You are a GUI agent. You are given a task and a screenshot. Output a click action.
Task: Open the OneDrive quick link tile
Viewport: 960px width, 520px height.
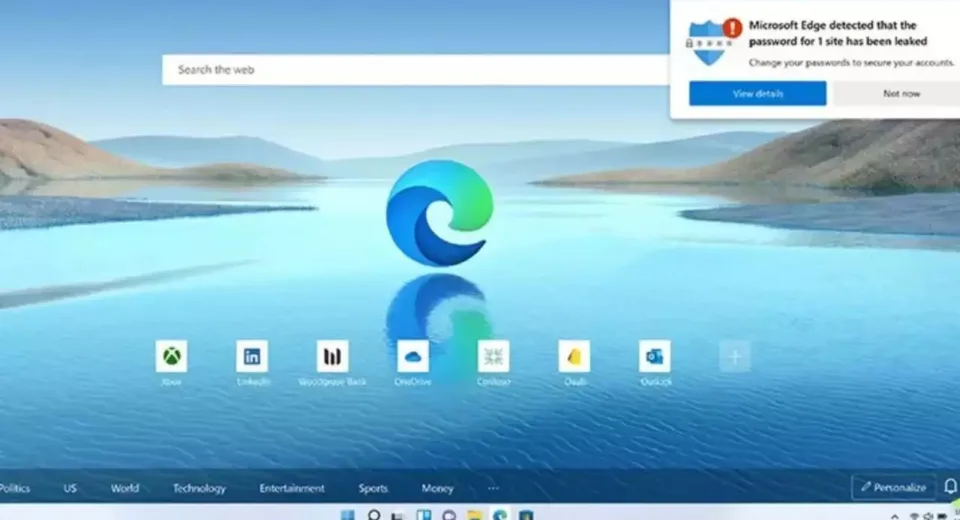(413, 357)
